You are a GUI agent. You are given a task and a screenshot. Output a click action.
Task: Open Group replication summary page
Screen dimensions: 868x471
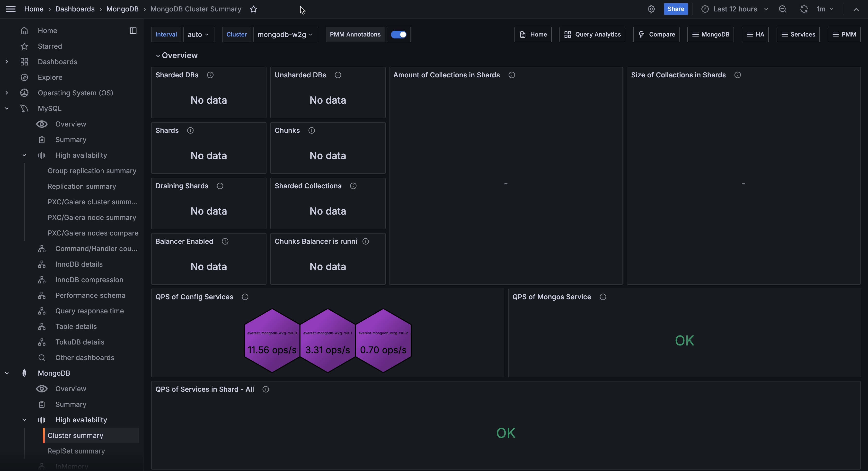coord(92,171)
